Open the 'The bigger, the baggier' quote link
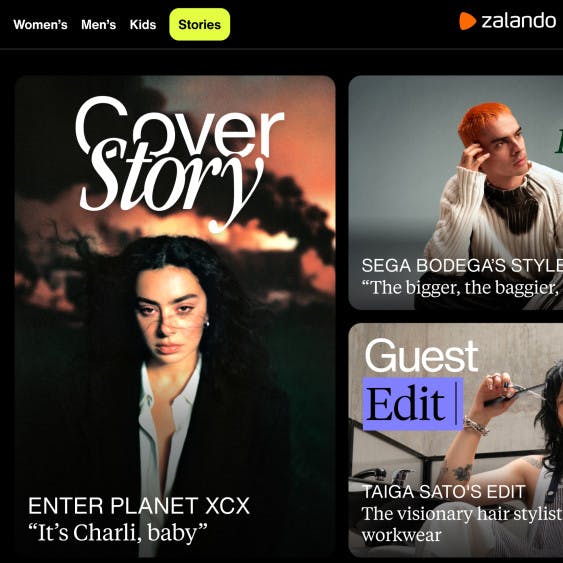Viewport: 563px width, 563px height. pos(462,288)
